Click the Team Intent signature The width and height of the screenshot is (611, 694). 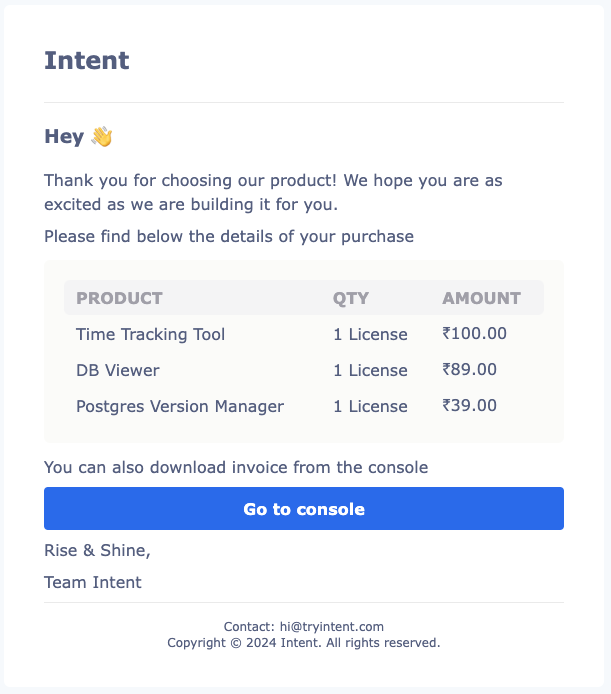(93, 582)
